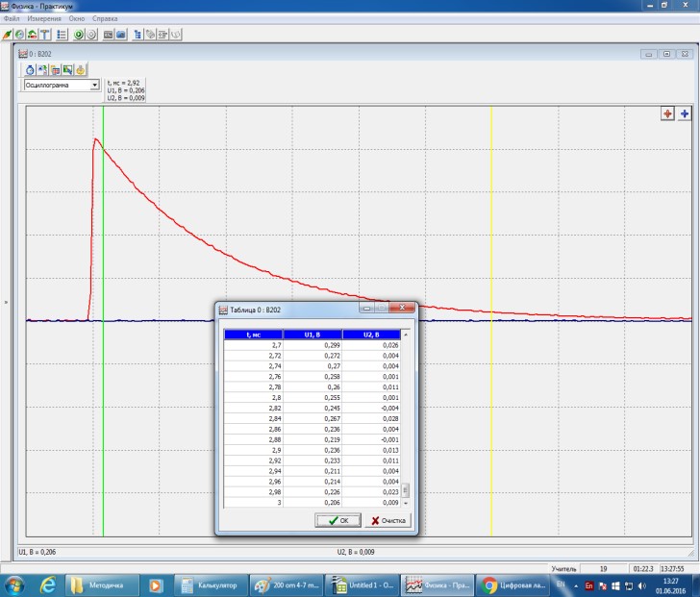Launch Internet Explorer from taskbar
The height and width of the screenshot is (597, 700).
(x=48, y=585)
